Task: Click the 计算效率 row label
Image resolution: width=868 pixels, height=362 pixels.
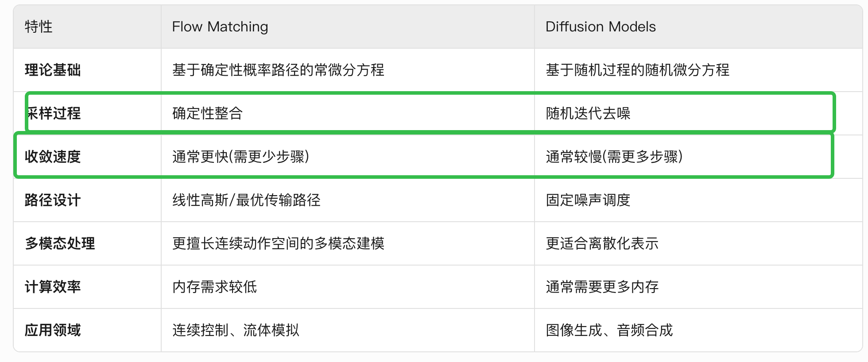Action: point(53,287)
